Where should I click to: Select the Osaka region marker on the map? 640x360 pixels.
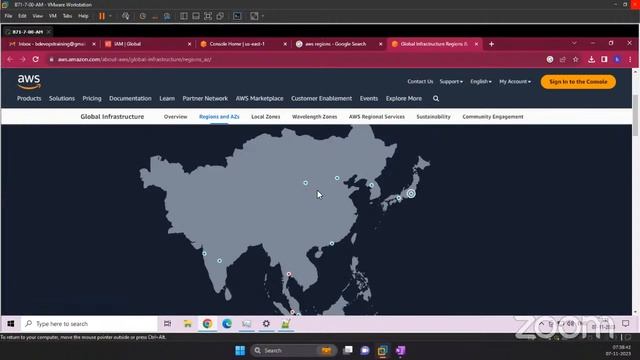click(x=399, y=198)
